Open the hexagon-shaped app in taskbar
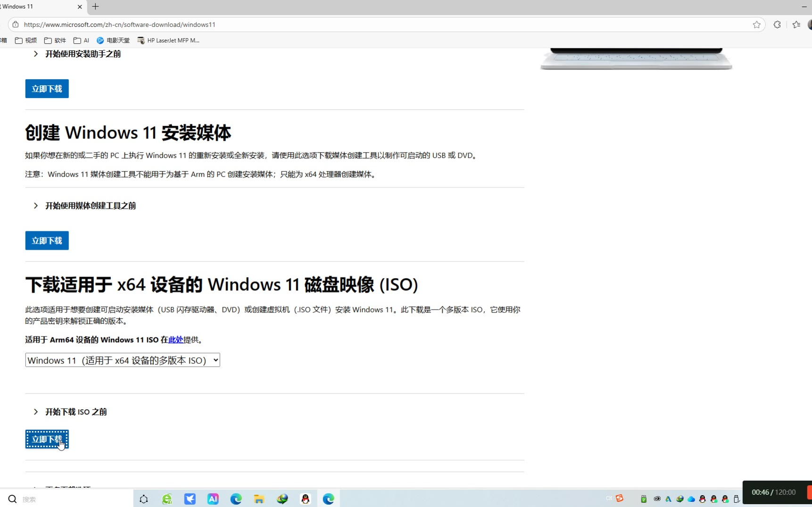 144,499
